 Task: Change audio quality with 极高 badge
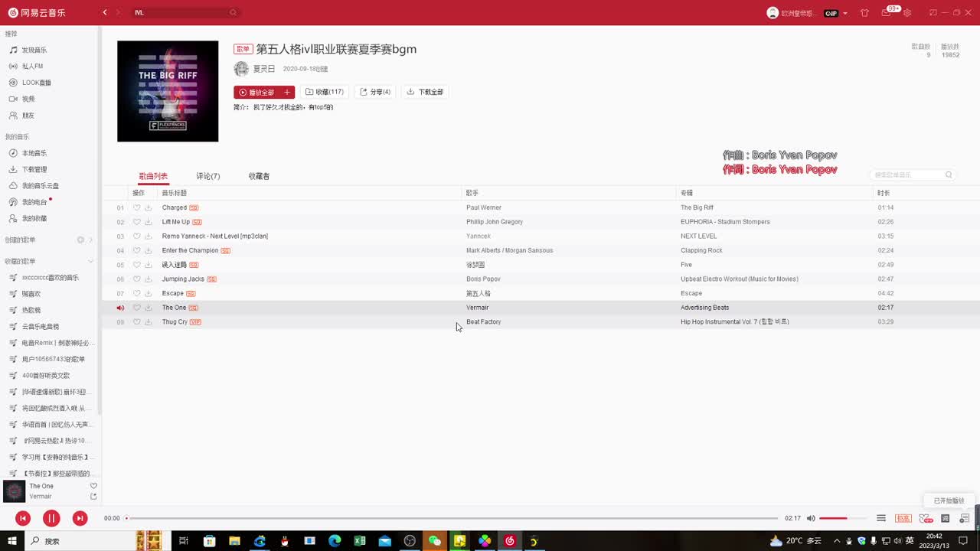point(903,518)
